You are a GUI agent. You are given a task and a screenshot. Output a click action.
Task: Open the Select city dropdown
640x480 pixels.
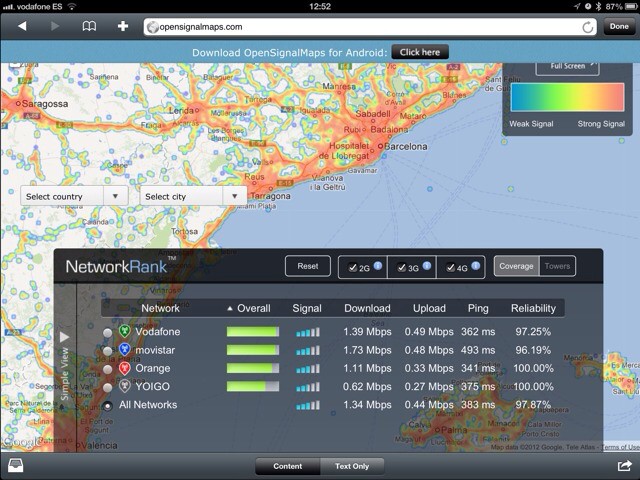[x=193, y=196]
